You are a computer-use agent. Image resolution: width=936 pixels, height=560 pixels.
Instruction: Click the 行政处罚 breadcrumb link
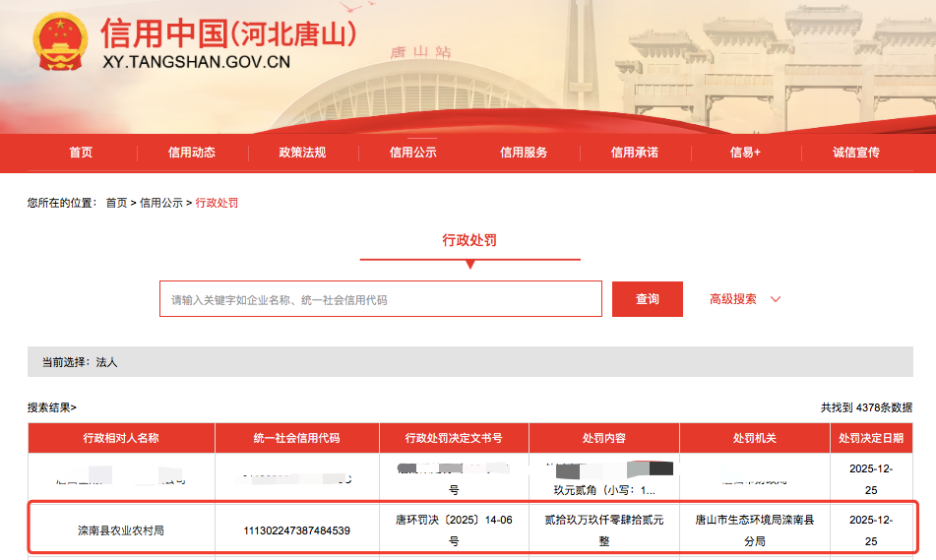point(218,203)
